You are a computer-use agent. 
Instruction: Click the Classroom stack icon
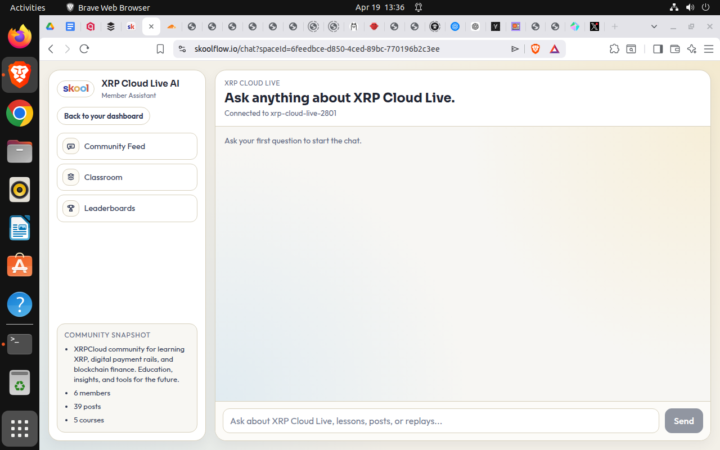[x=71, y=177]
